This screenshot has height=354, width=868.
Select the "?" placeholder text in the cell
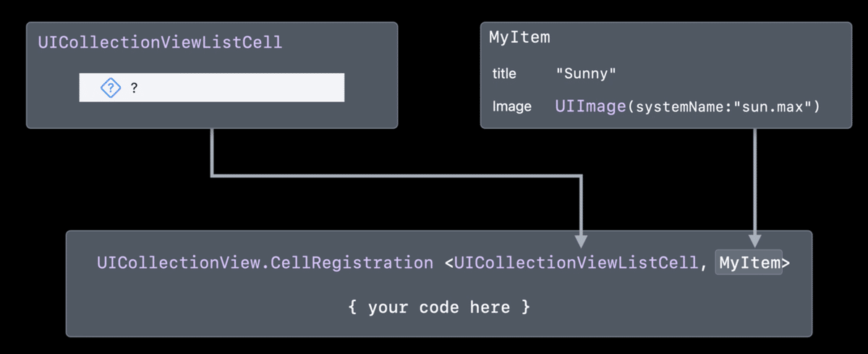(135, 88)
